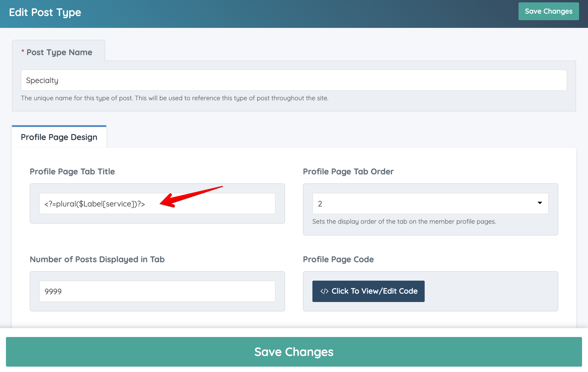The height and width of the screenshot is (372, 588).
Task: Click the dropdown caret in Tab Order field
Action: tap(540, 203)
